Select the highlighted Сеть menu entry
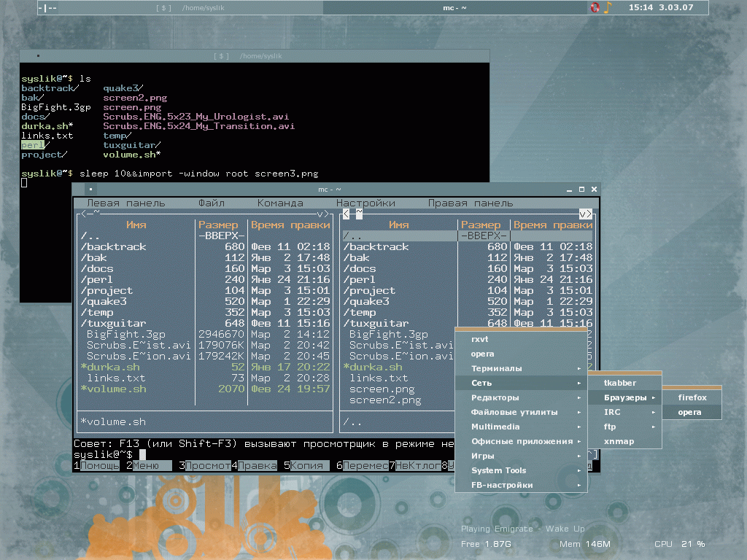 pos(521,383)
